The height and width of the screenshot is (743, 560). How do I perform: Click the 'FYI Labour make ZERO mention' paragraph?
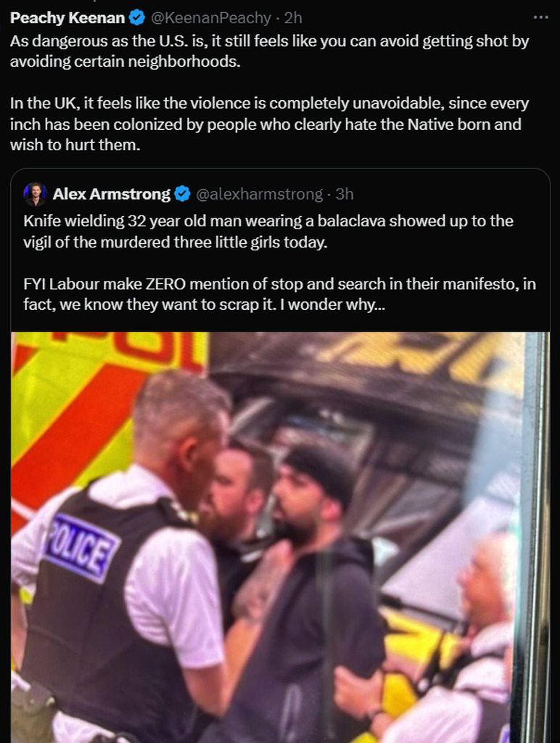[x=279, y=294]
